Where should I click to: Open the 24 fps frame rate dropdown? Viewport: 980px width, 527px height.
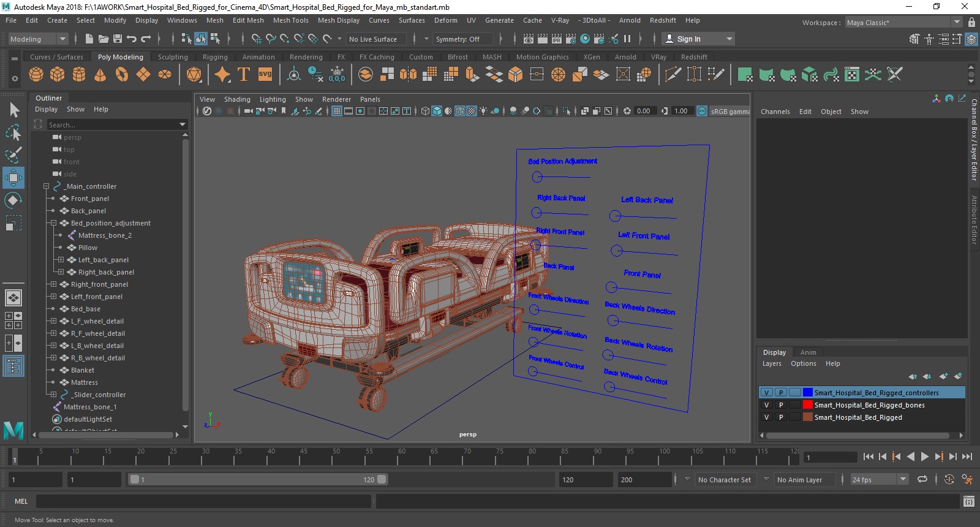coord(880,480)
